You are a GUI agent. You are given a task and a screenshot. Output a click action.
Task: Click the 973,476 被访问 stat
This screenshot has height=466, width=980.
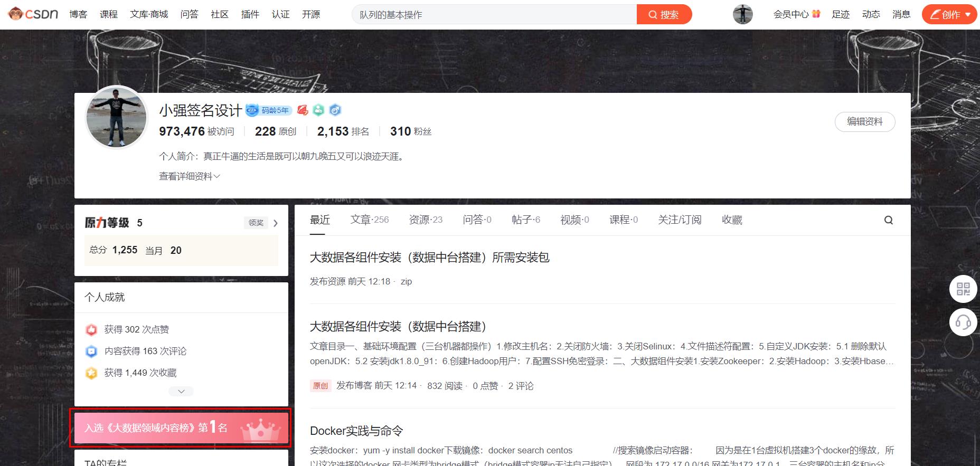click(x=196, y=131)
